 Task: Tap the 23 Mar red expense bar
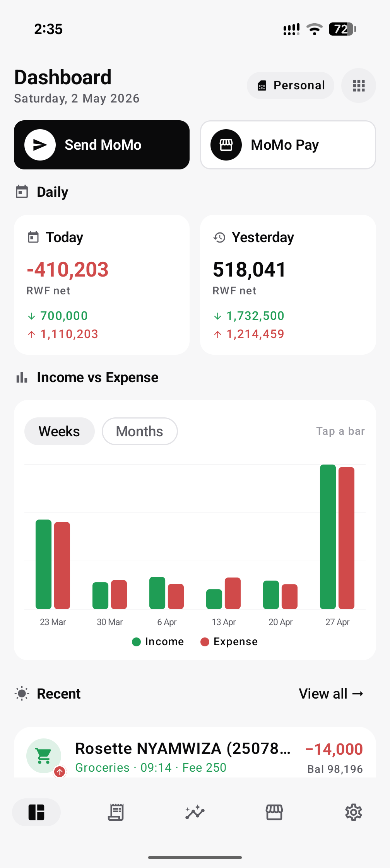pyautogui.click(x=62, y=566)
